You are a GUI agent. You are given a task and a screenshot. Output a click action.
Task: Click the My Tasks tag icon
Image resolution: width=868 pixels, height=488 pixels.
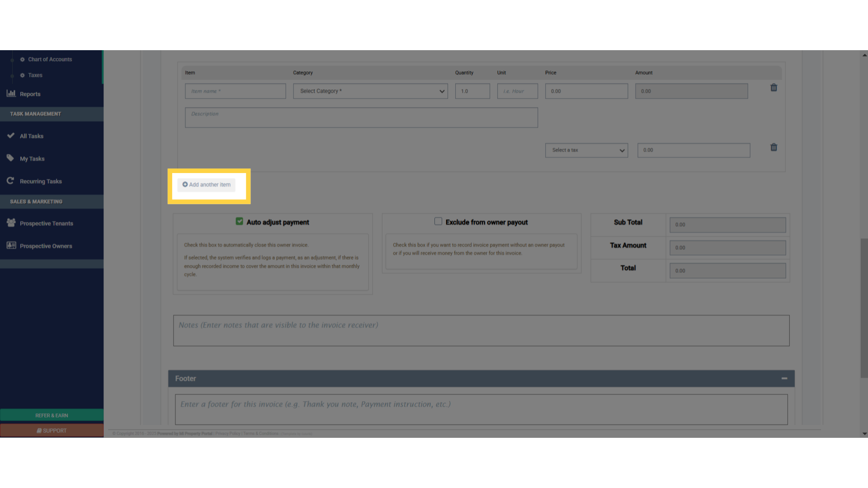(10, 158)
